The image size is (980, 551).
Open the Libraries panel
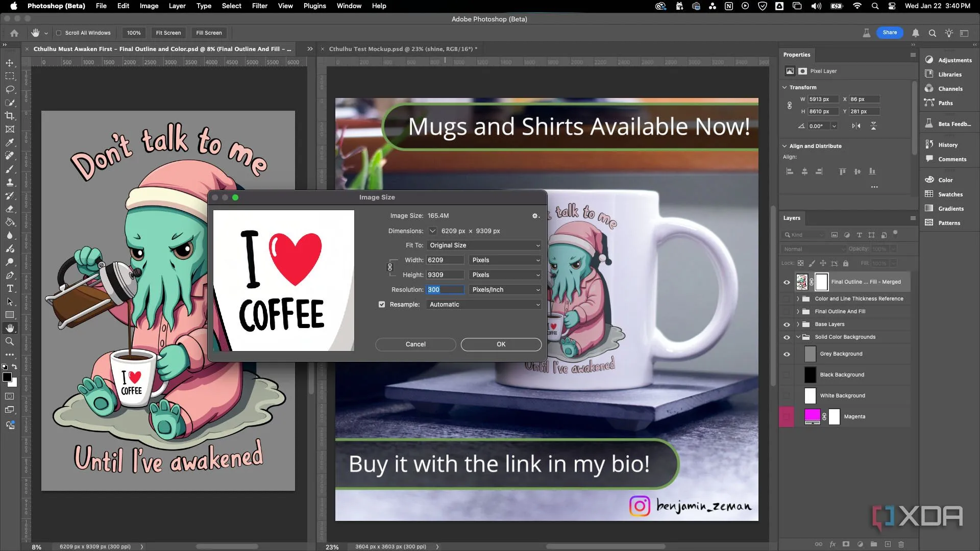tap(943, 74)
